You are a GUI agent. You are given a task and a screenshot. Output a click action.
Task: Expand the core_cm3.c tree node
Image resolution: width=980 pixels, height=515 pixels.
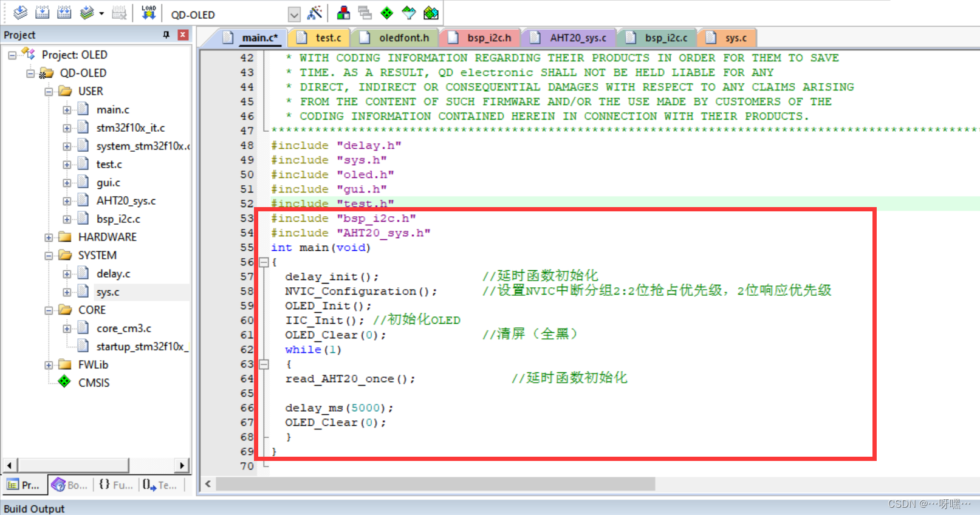pyautogui.click(x=67, y=329)
